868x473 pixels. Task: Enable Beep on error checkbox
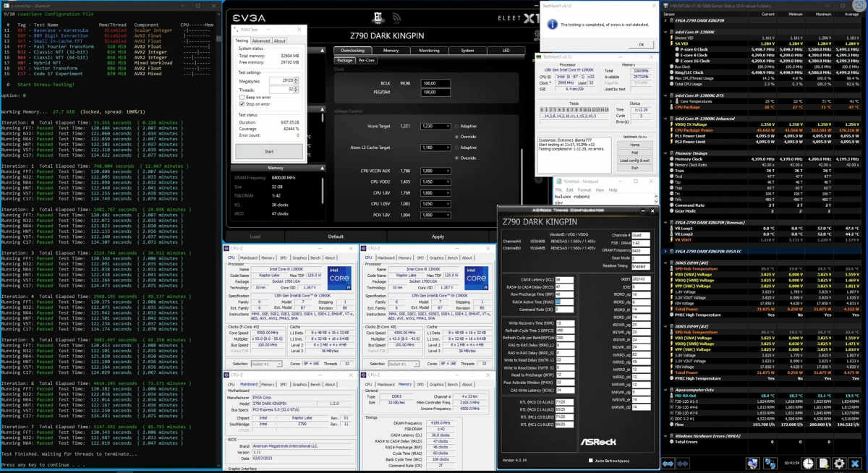(241, 97)
